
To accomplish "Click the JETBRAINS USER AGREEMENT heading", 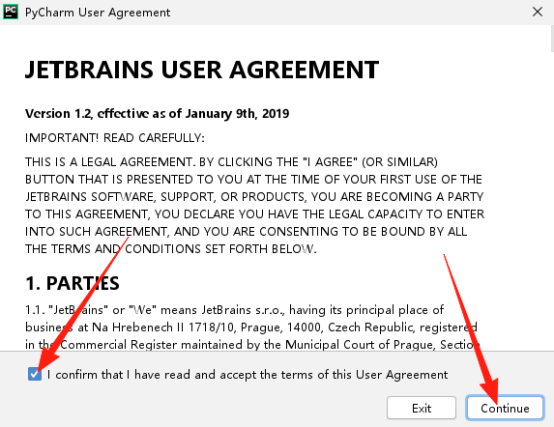I will click(x=202, y=70).
